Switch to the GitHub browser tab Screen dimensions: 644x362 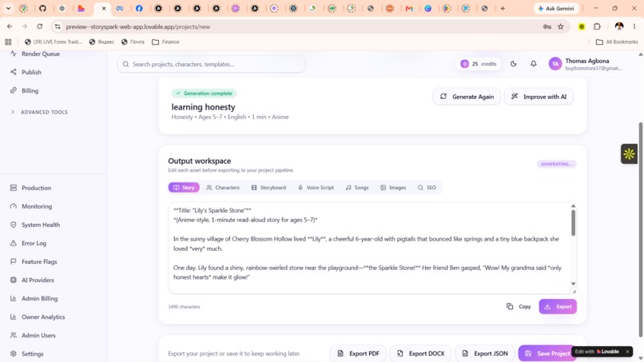click(42, 8)
